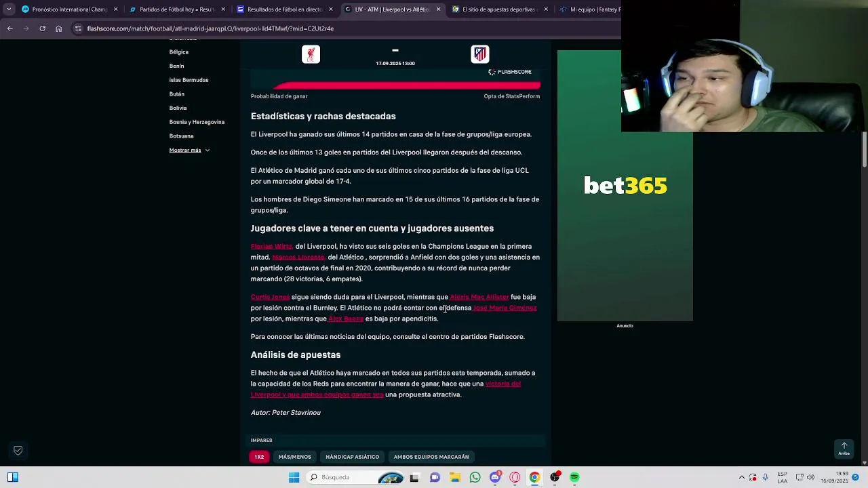The width and height of the screenshot is (868, 488).
Task: Open Task View from the taskbar
Action: tap(414, 477)
